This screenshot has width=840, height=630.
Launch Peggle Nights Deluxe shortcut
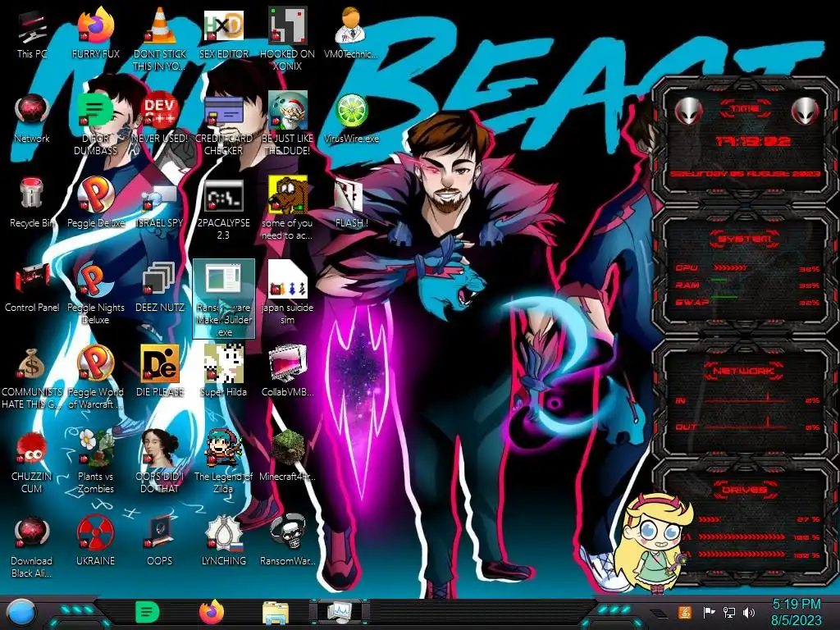[95, 280]
